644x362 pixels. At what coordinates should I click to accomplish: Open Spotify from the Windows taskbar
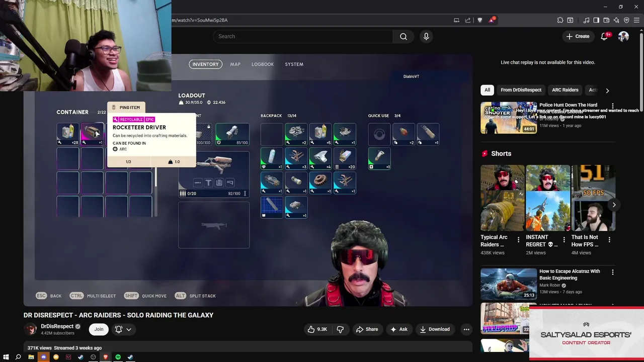pos(118,357)
